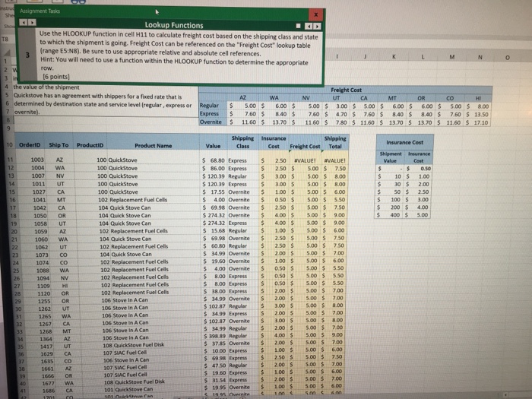Select the Shipping Total header cell
This screenshot has width=532, height=399.
tap(335, 143)
